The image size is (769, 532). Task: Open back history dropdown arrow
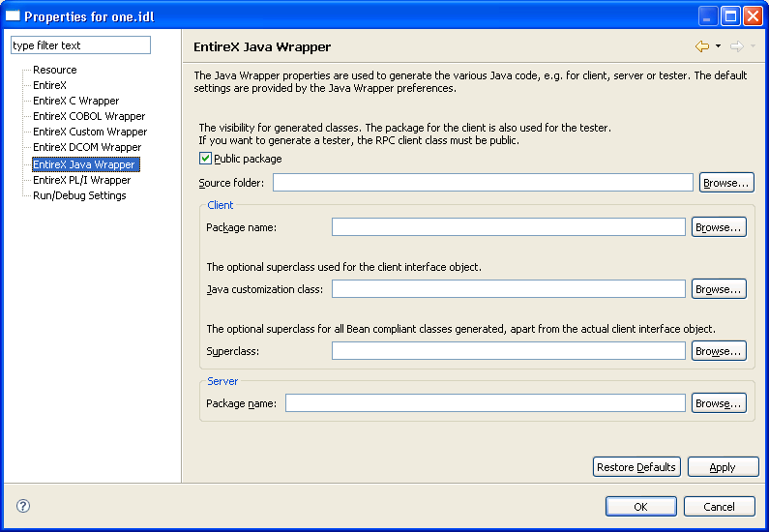click(x=718, y=46)
